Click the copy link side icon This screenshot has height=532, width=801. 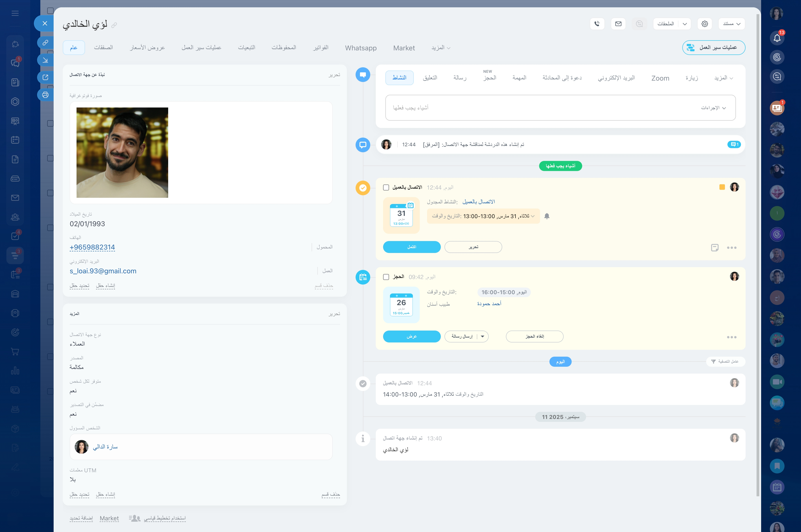click(x=45, y=42)
